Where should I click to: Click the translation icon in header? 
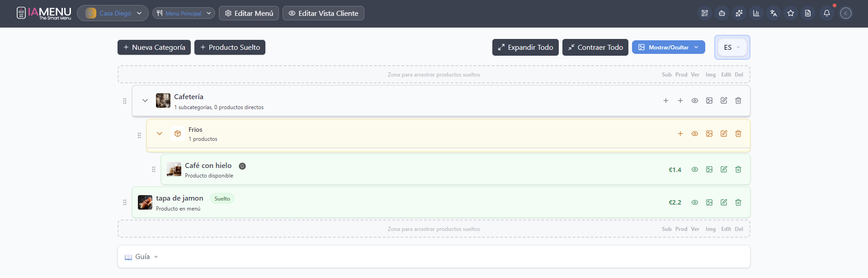(x=774, y=13)
